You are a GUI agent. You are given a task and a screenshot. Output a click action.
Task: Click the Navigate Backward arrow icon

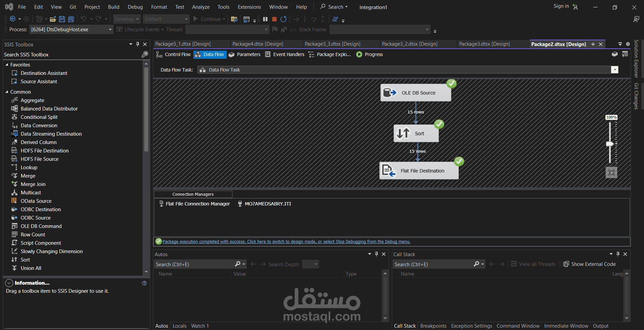tap(13, 19)
